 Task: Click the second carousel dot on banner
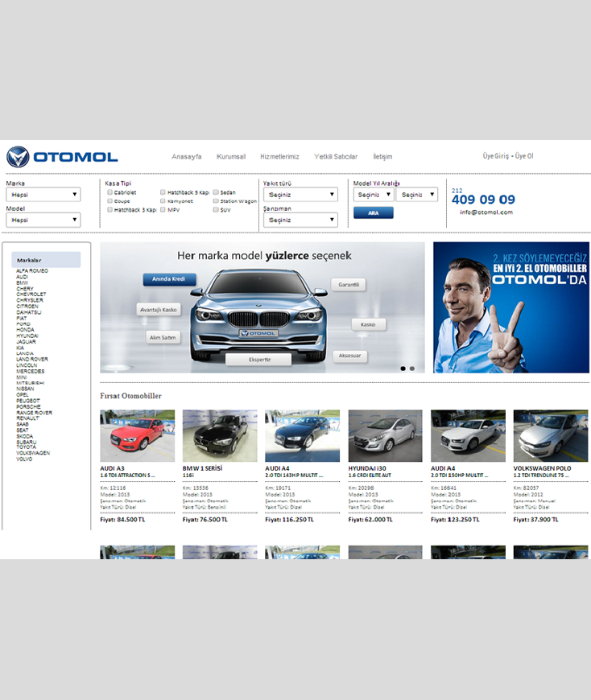(x=412, y=369)
